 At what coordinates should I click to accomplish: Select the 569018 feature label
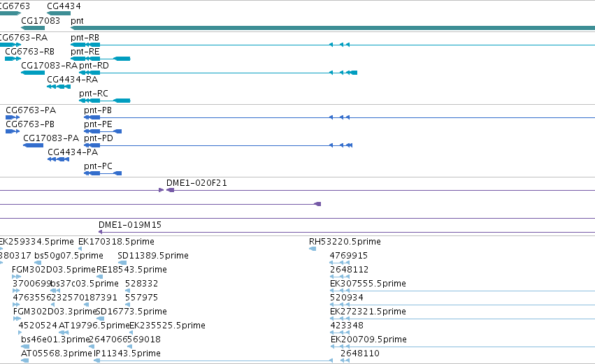coord(144,340)
